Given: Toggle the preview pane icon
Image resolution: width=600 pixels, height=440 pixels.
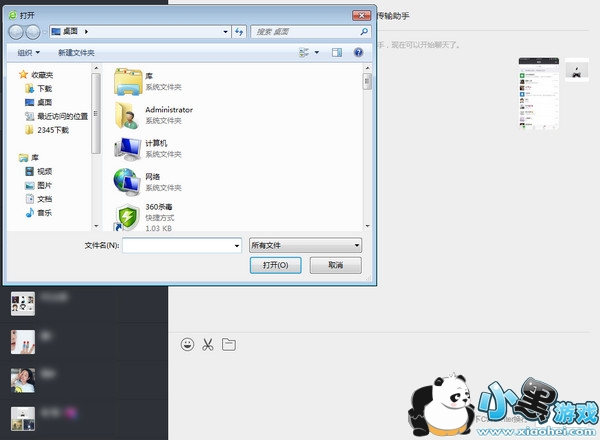Looking at the screenshot, I should pyautogui.click(x=337, y=52).
